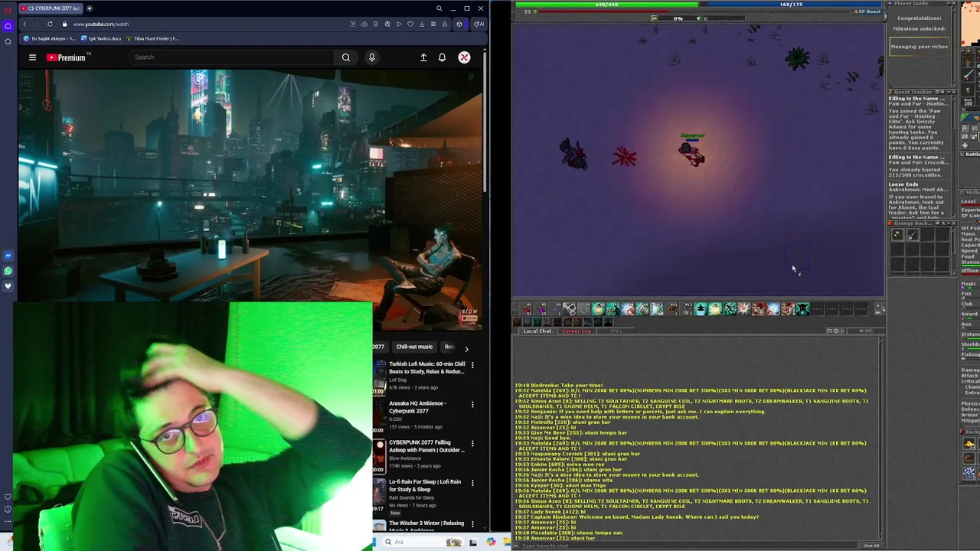
Task: Select the Chill-out music chip
Action: point(414,347)
